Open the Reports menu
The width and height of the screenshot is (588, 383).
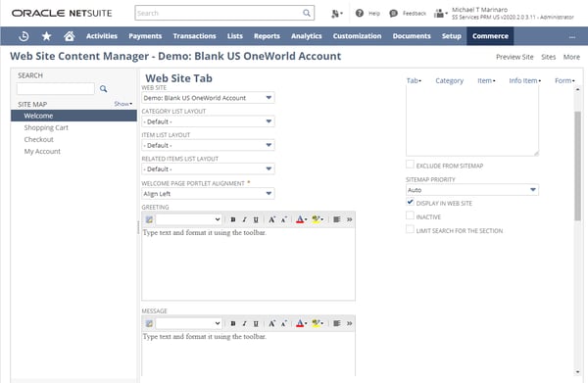(267, 36)
